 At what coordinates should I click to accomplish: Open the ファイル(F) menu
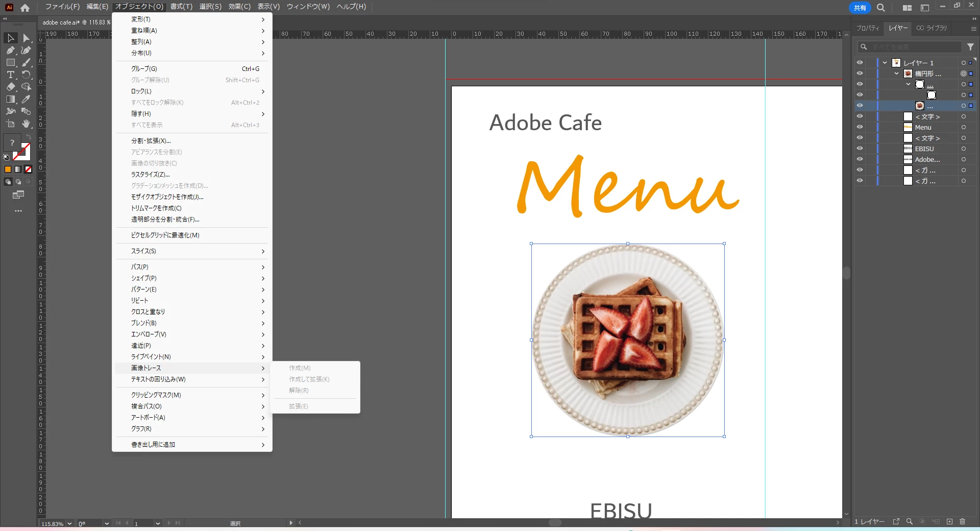62,7
